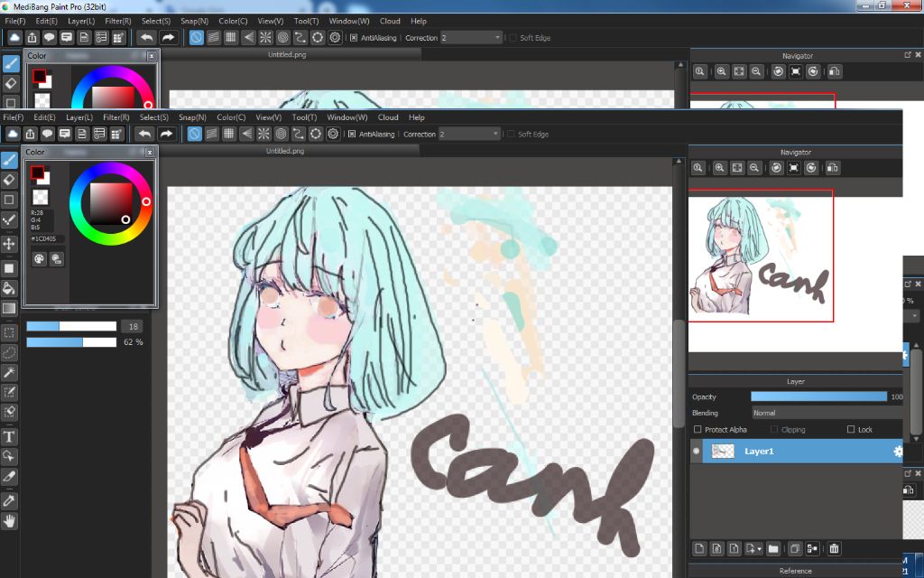Click Redo arrow in front window toolbar
This screenshot has width=924, height=578.
[166, 134]
